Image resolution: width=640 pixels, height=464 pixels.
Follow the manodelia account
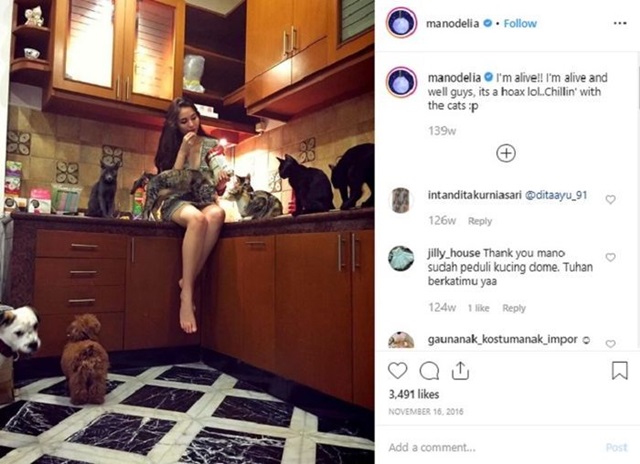coord(520,24)
